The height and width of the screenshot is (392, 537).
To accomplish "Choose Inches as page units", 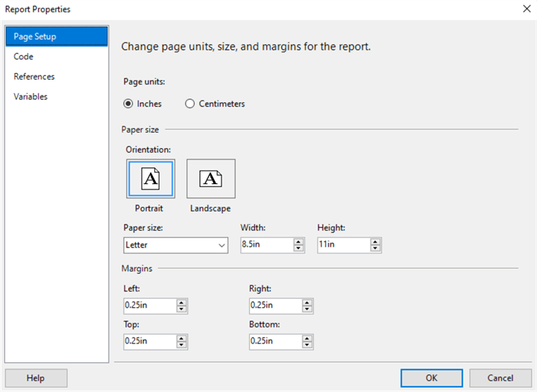I will (x=128, y=104).
